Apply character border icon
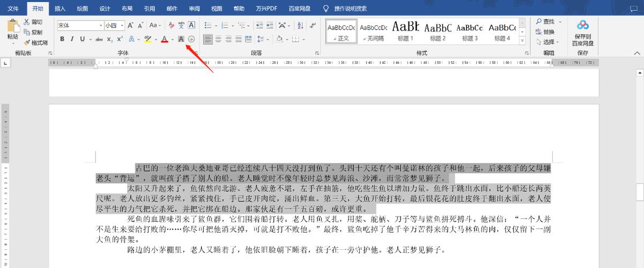Image resolution: width=644 pixels, height=268 pixels. (x=191, y=25)
